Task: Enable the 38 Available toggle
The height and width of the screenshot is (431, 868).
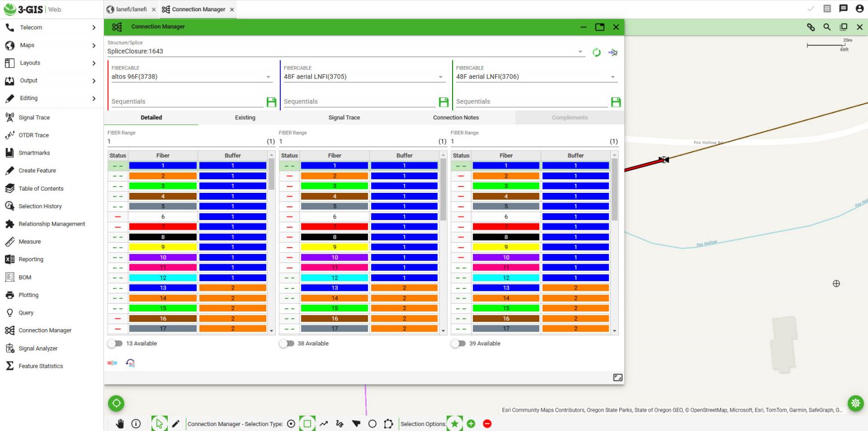Action: (x=288, y=343)
